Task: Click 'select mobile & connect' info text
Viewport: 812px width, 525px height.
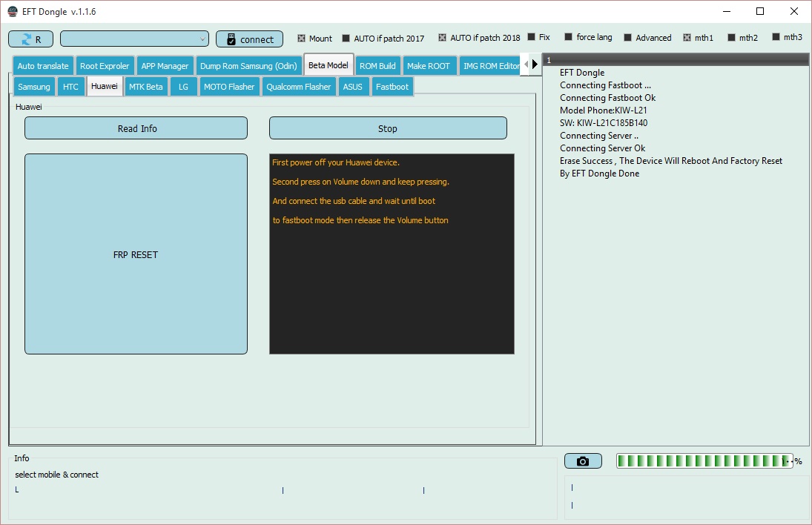Action: tap(56, 475)
